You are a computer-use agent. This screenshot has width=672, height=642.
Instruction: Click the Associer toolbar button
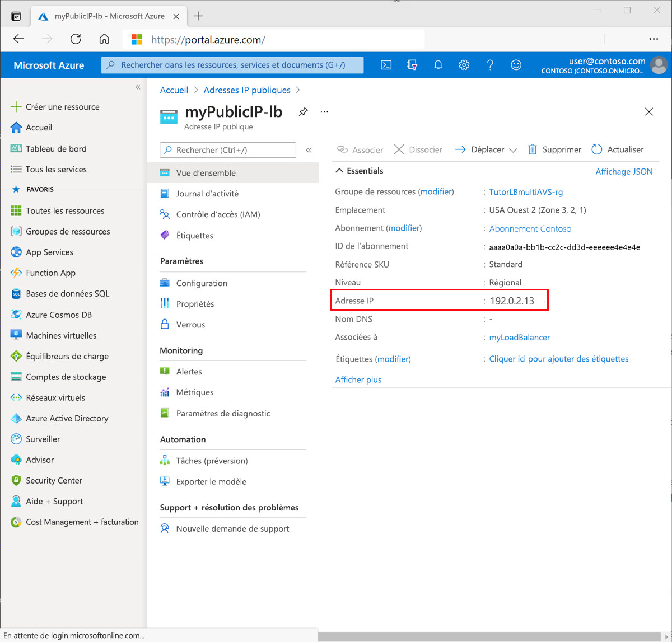[x=360, y=149]
